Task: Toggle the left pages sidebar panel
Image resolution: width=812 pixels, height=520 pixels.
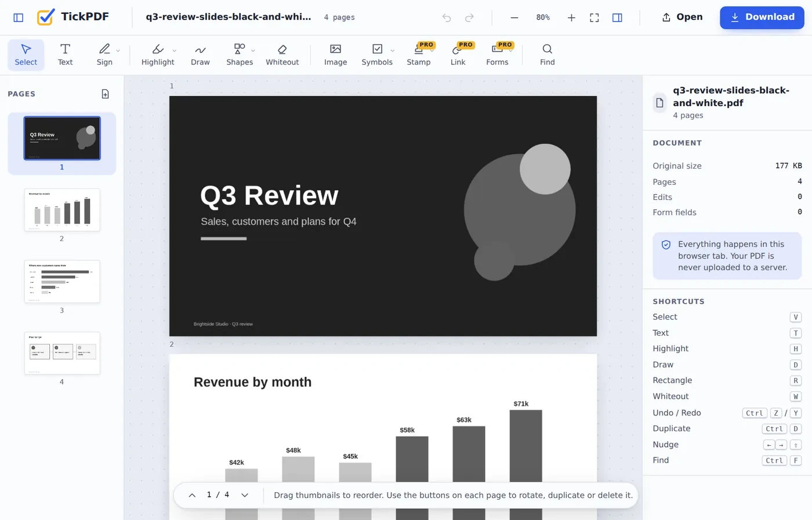Action: [x=19, y=17]
